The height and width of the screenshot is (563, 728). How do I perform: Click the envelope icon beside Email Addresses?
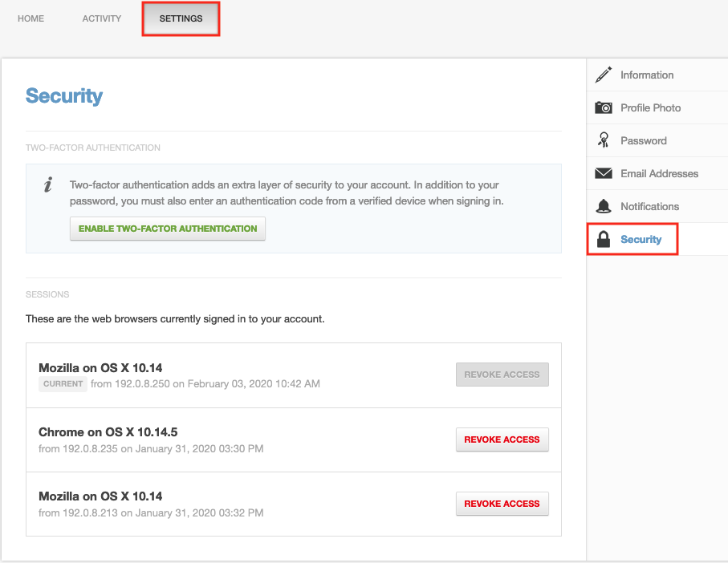coord(604,173)
